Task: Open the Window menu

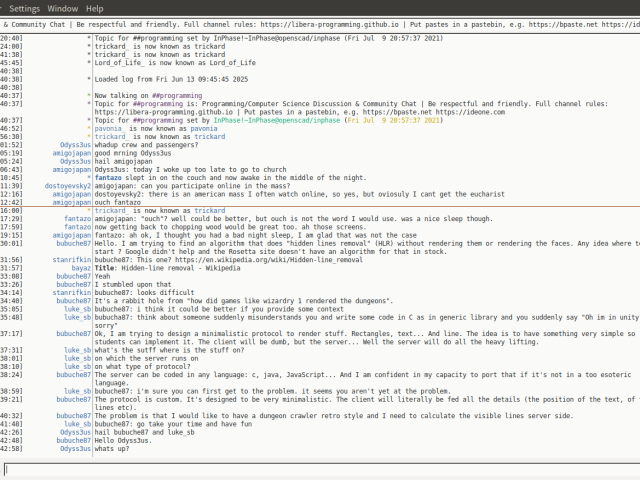Action: pyautogui.click(x=62, y=8)
